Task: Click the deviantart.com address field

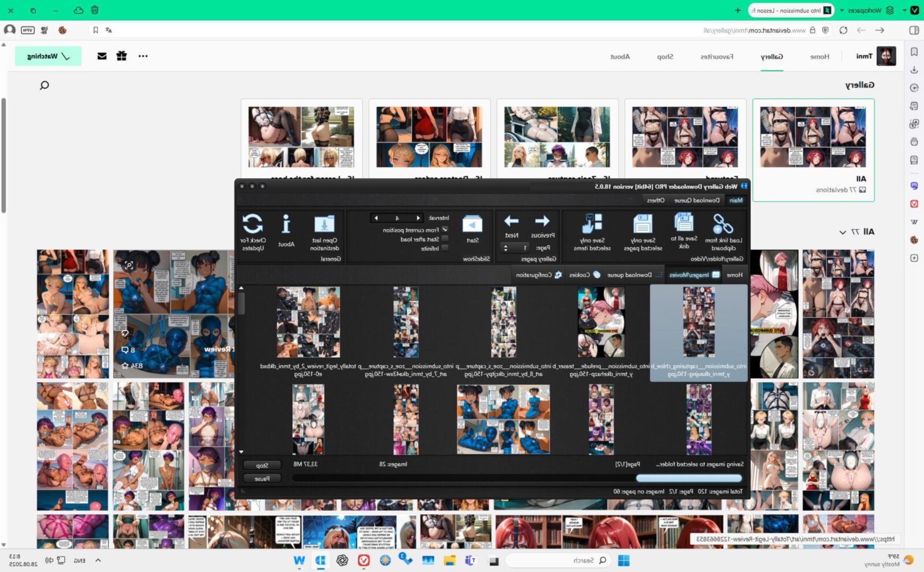Action: pos(754,30)
